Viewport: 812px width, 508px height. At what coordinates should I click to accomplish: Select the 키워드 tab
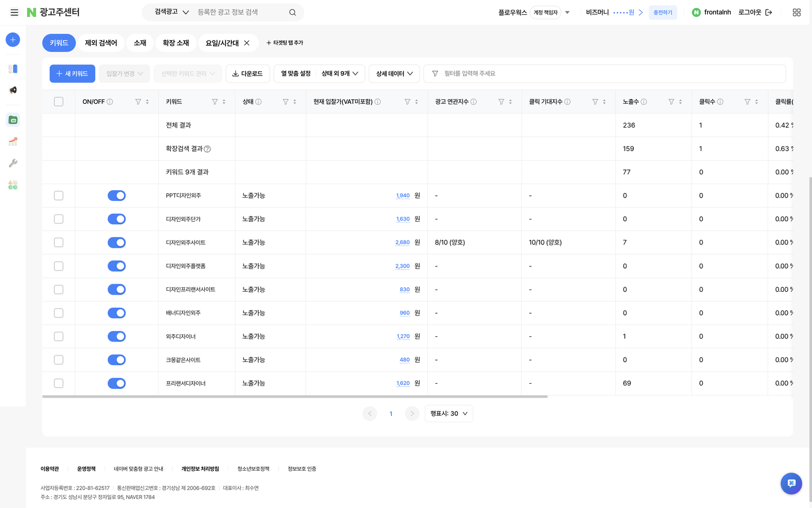coord(59,43)
